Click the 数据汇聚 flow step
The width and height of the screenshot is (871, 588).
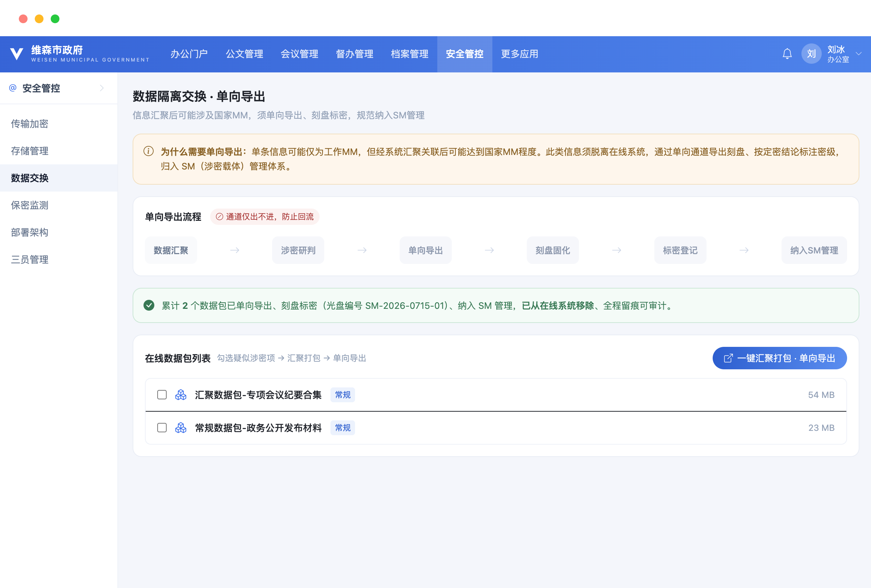point(171,250)
